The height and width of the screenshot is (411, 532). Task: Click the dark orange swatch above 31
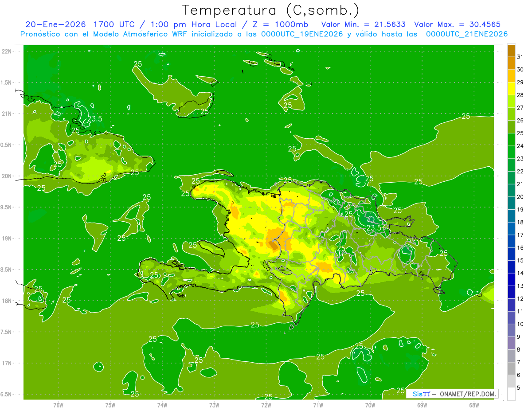(511, 51)
